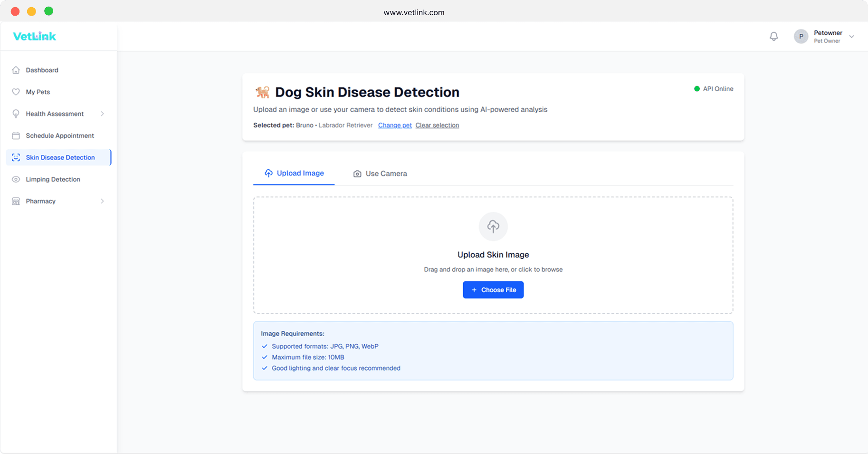Image resolution: width=868 pixels, height=454 pixels.
Task: Open Health Assessment via its stethoscope icon
Action: (x=16, y=114)
